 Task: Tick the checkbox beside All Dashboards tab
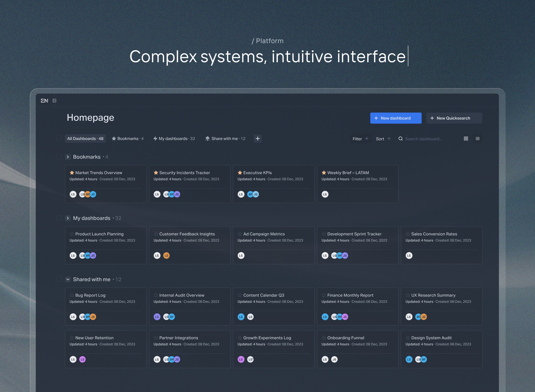59,138
